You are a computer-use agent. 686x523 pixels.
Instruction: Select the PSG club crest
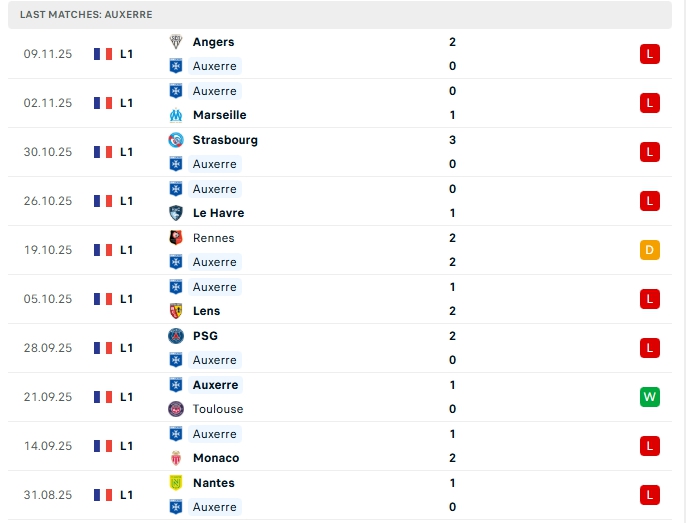(176, 336)
